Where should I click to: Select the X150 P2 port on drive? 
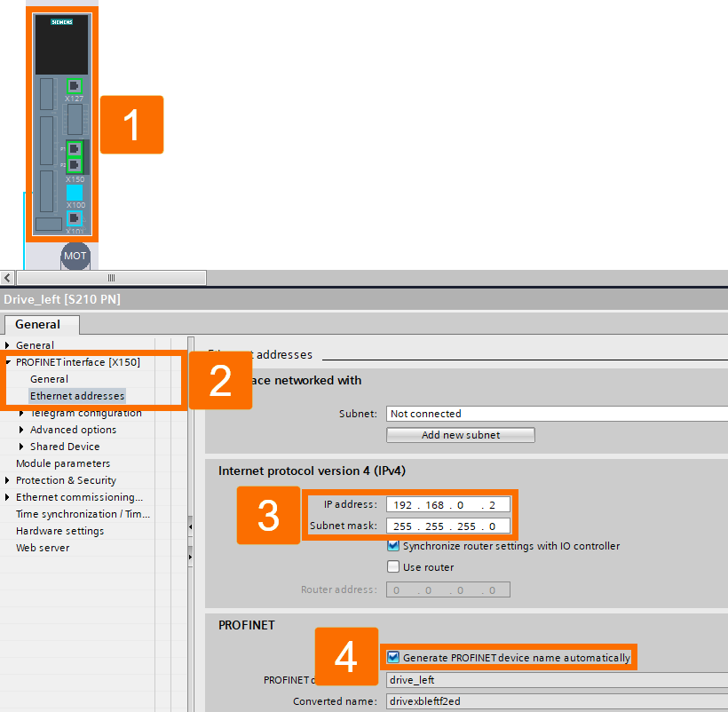coord(75,165)
